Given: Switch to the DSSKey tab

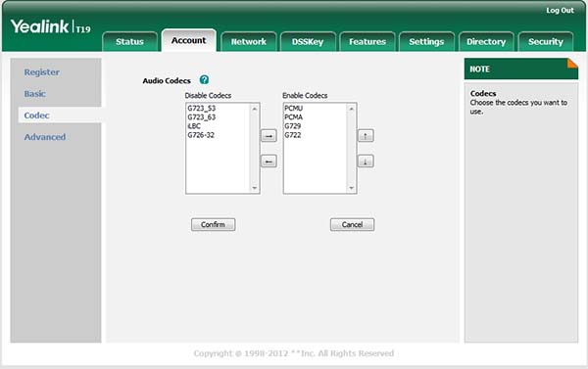Looking at the screenshot, I should pyautogui.click(x=308, y=41).
